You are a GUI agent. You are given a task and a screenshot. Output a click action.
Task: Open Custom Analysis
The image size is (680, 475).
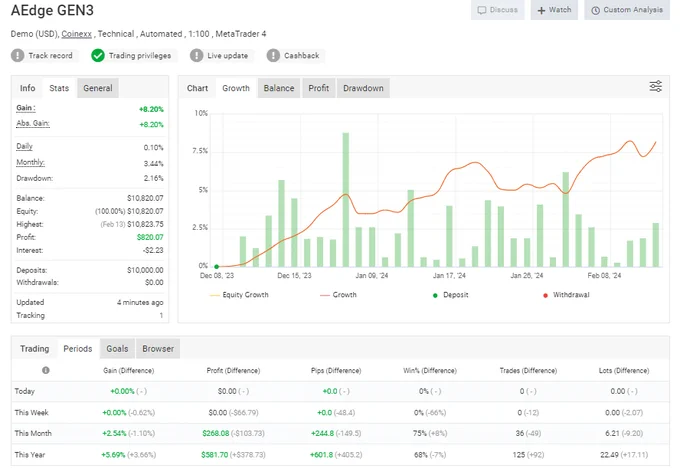coord(627,10)
